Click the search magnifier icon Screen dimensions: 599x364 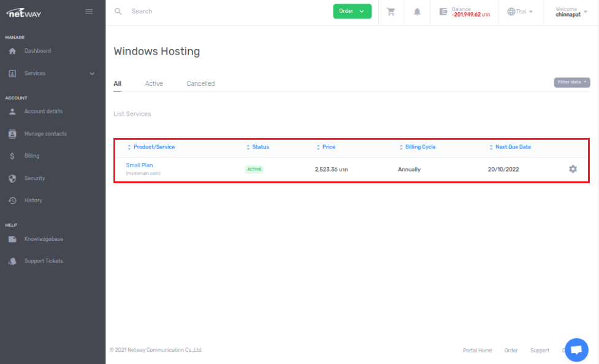[x=118, y=12]
